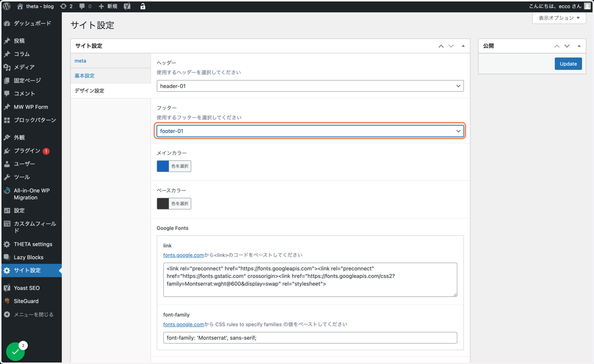Click 色を選択 for メインカラー

coord(180,166)
